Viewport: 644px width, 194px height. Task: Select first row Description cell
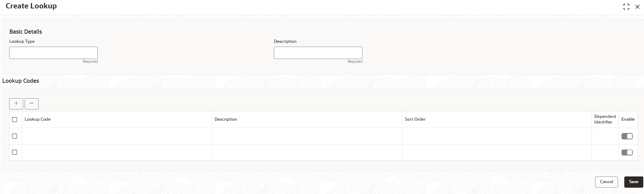(x=307, y=136)
